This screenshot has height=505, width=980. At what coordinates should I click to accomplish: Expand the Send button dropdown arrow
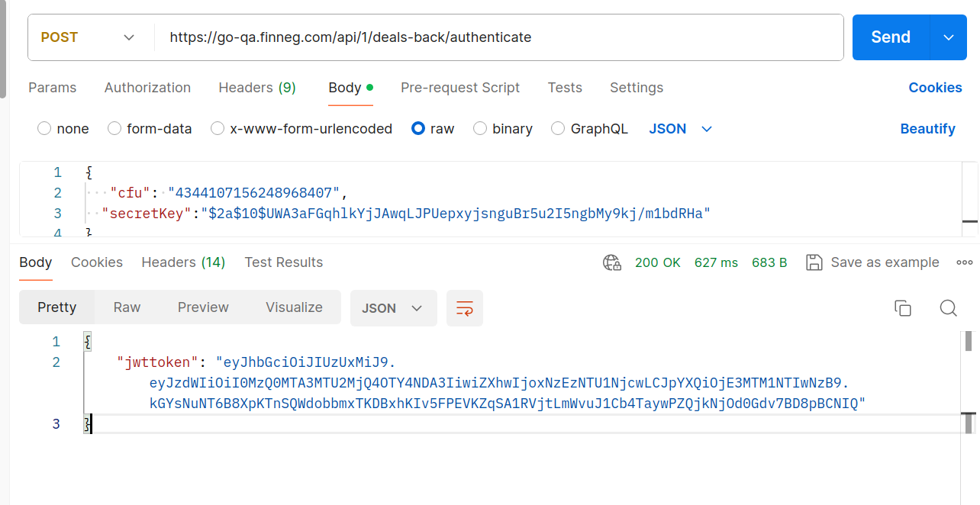point(949,37)
